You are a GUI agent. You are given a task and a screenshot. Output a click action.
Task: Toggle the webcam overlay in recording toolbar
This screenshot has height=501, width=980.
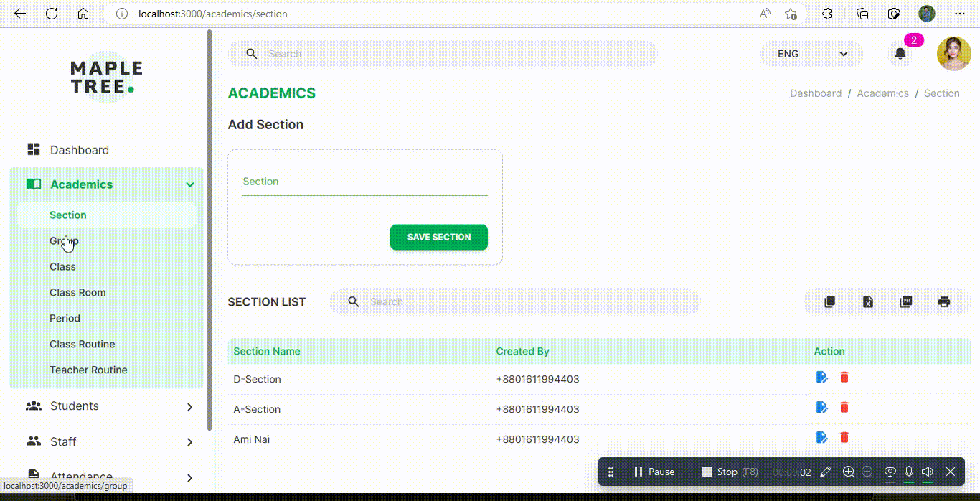tap(890, 472)
